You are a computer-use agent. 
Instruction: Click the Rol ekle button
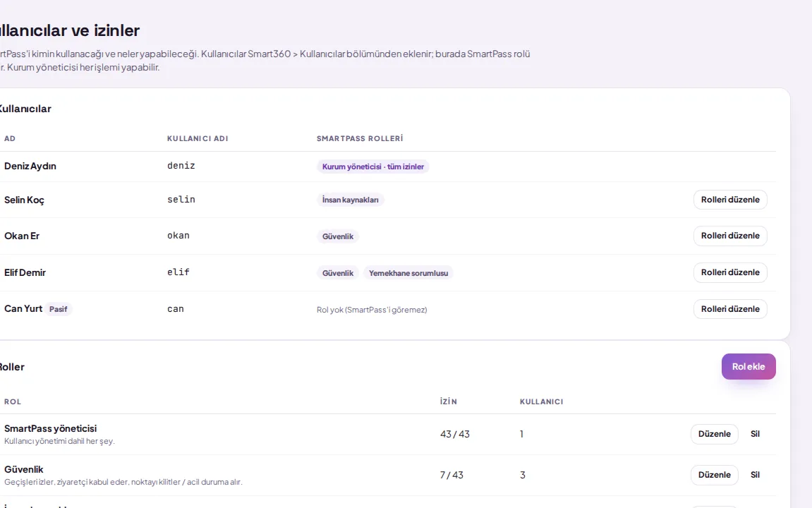[x=749, y=367]
